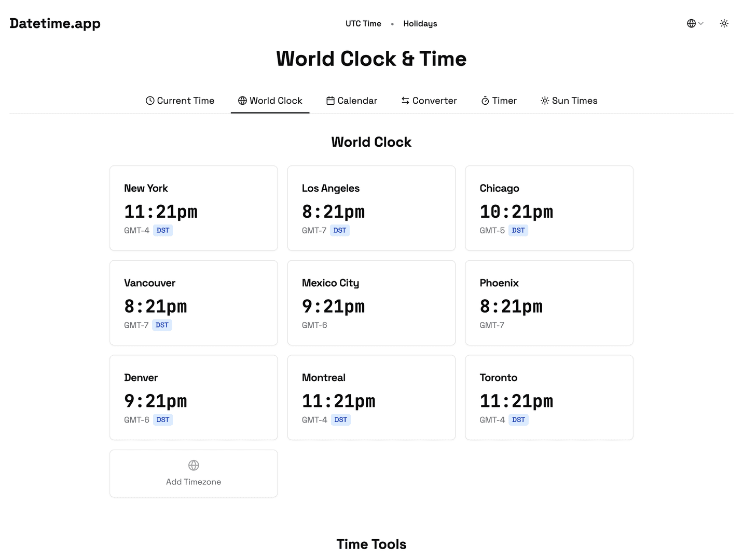Click the DST badge on Montreal
Screen dimensions: 743x560
coord(341,420)
